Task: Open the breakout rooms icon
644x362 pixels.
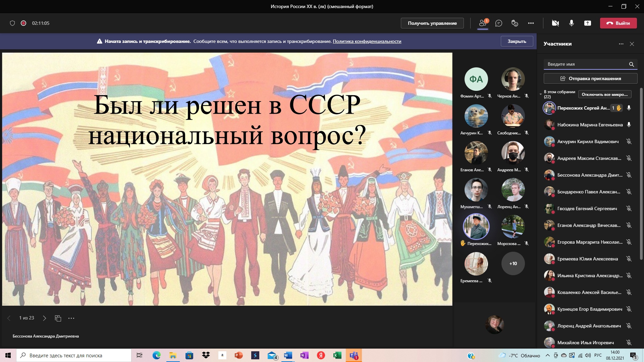Action: point(515,23)
